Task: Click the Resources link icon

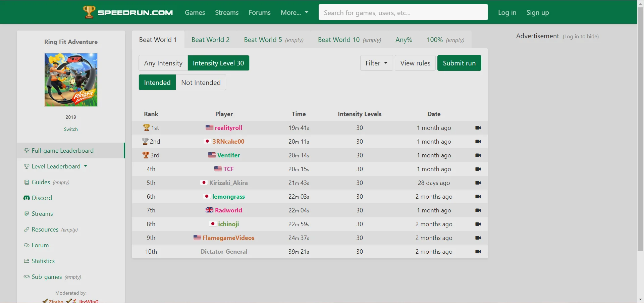Action: click(x=26, y=230)
